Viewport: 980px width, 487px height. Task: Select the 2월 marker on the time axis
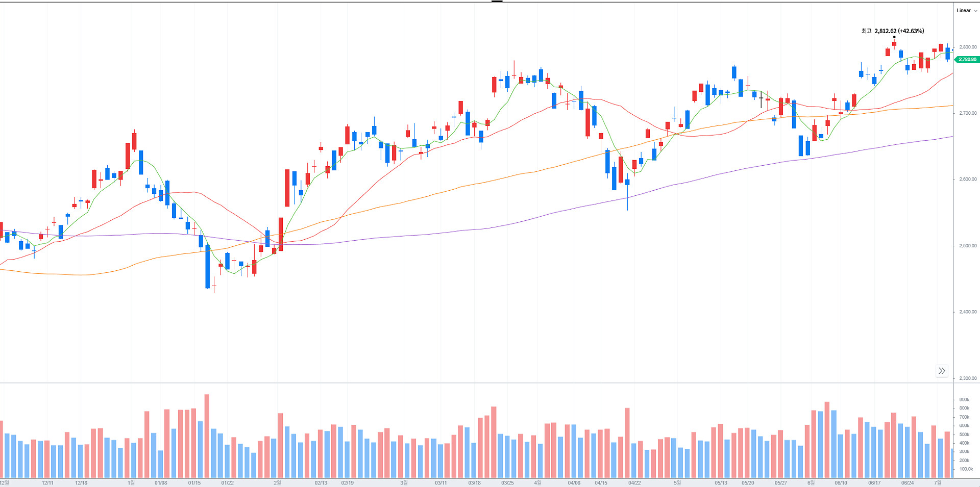[x=277, y=483]
